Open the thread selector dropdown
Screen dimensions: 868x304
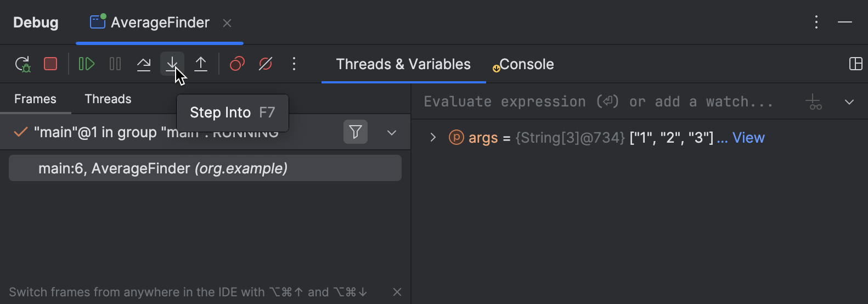(x=392, y=133)
